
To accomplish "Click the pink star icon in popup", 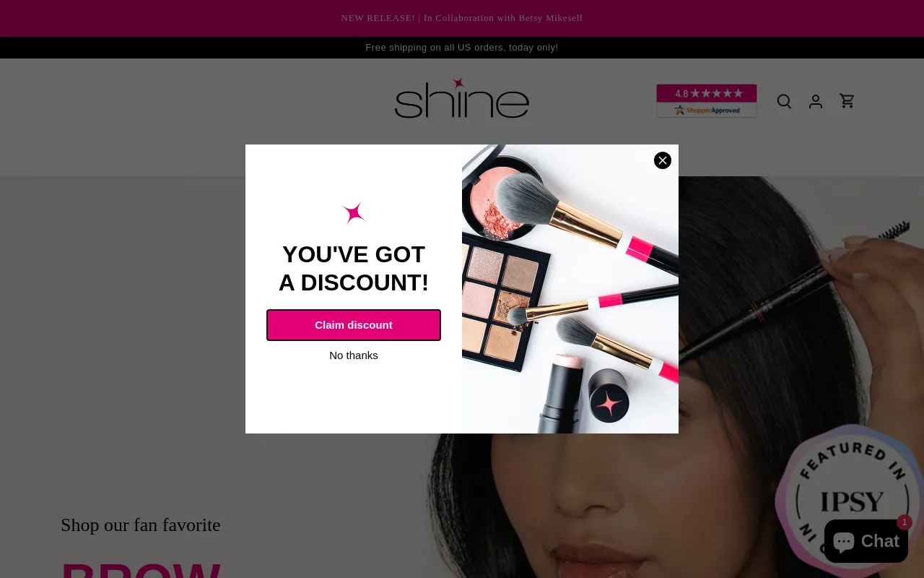I will click(354, 212).
